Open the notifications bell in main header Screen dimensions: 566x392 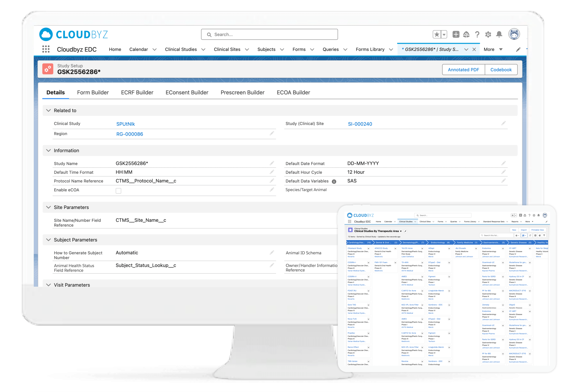pos(499,34)
